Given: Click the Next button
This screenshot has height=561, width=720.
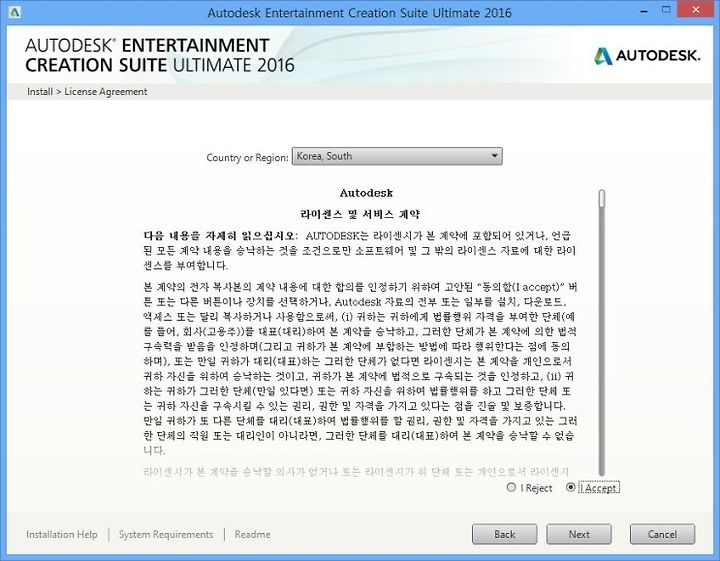Looking at the screenshot, I should pos(579,534).
